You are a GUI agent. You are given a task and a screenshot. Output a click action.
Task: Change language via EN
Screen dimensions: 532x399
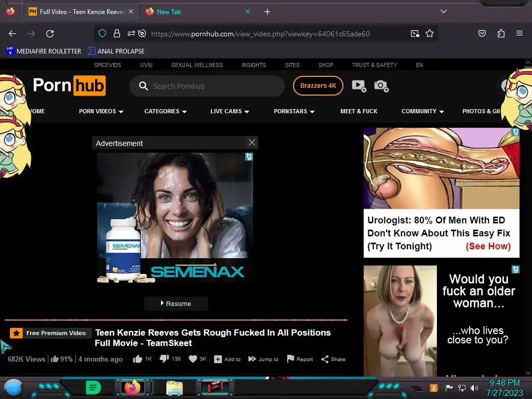419,65
